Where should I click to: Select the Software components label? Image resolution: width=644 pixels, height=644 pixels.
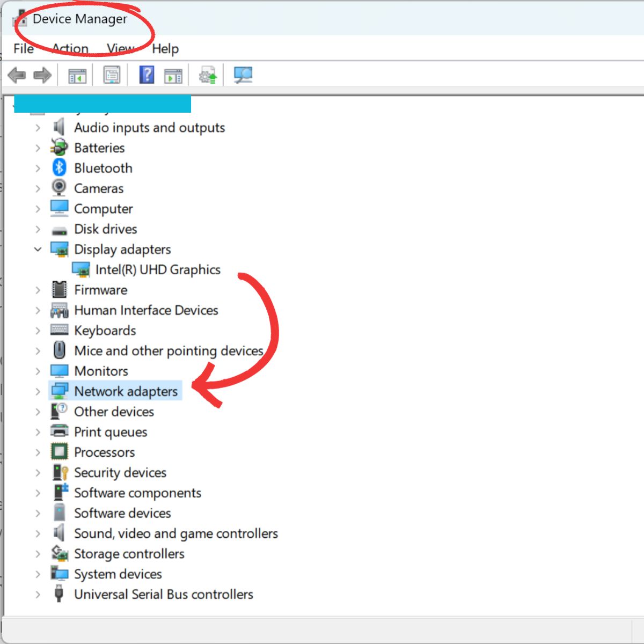click(137, 493)
